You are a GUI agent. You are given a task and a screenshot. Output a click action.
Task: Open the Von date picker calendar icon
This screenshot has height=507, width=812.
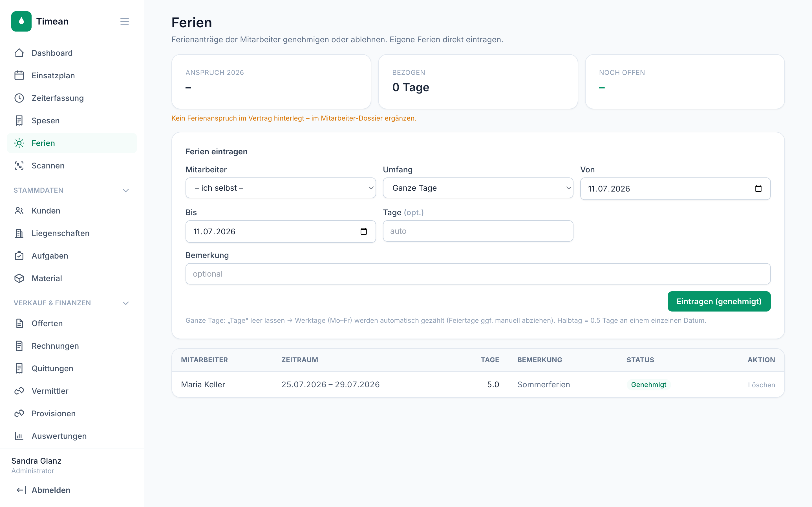[x=758, y=188]
